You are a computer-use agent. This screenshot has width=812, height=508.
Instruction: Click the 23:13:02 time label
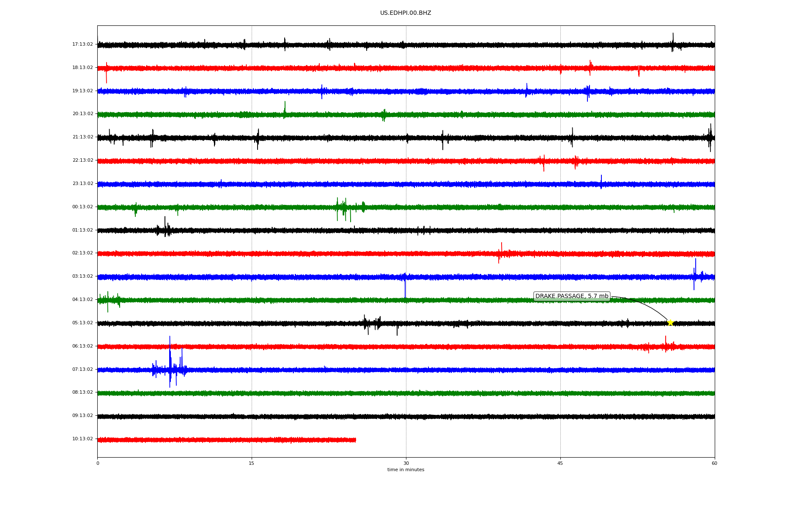point(82,184)
